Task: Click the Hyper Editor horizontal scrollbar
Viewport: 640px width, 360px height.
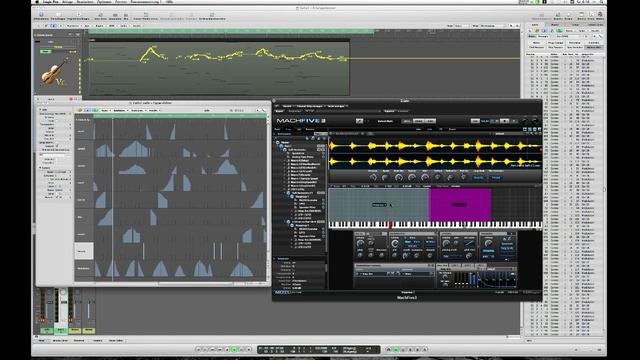Action: (196, 283)
